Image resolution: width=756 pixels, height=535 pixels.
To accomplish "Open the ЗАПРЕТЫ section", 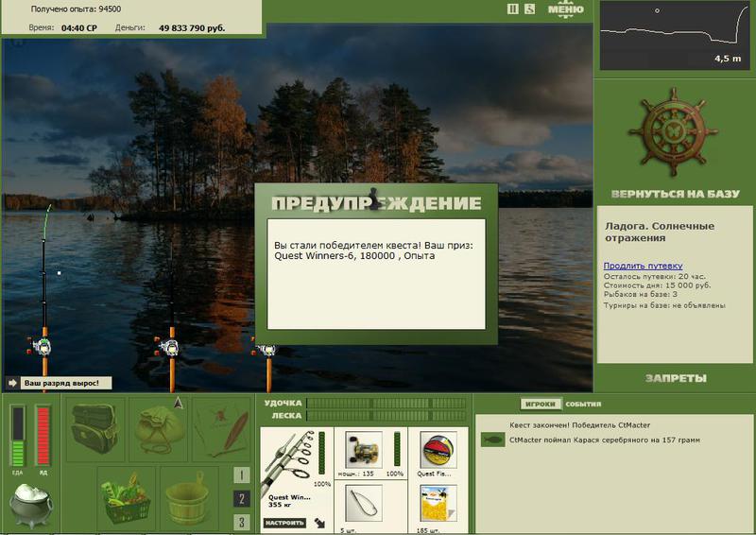I will click(676, 378).
